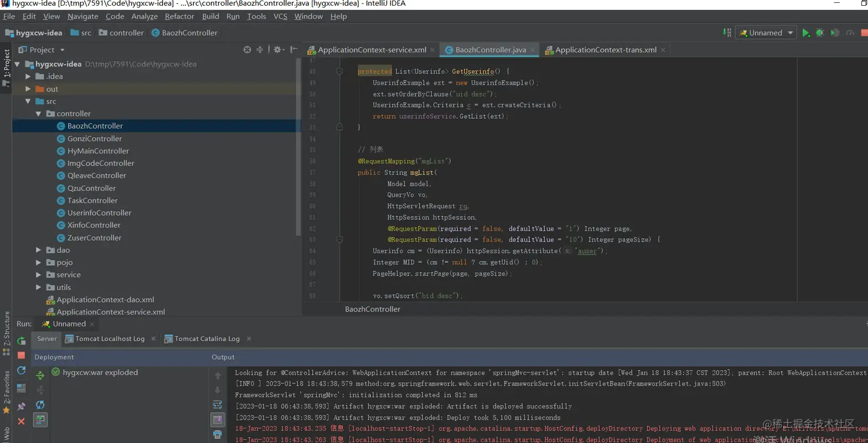Open the Structure tool window
This screenshot has width=868, height=443.
click(x=6, y=333)
